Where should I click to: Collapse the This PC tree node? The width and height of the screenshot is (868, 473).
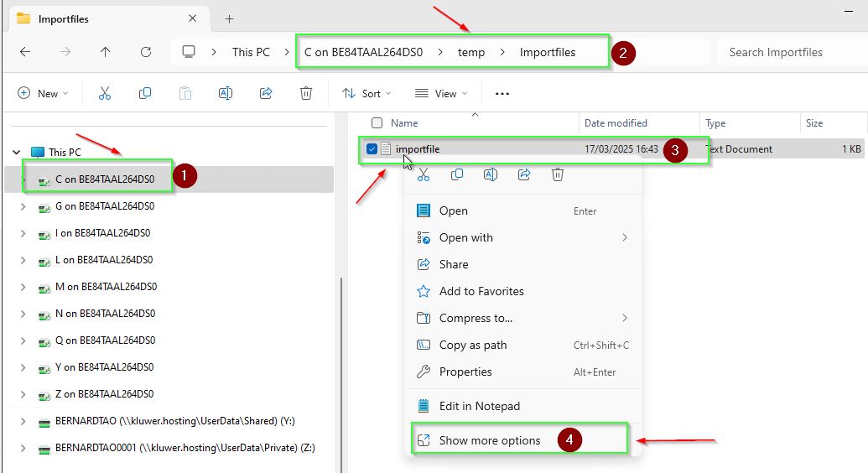pos(17,153)
